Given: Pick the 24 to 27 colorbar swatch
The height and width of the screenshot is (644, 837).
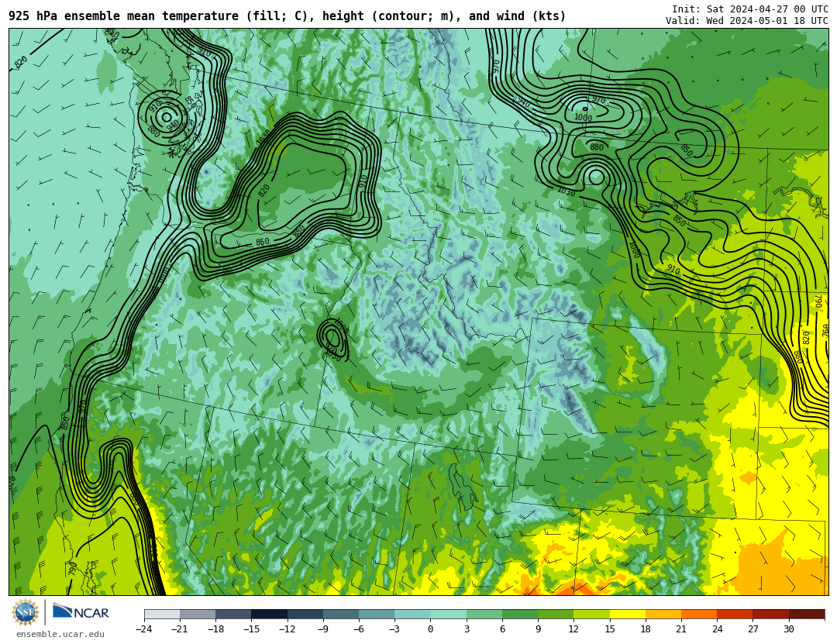Looking at the screenshot, I should pyautogui.click(x=735, y=614).
